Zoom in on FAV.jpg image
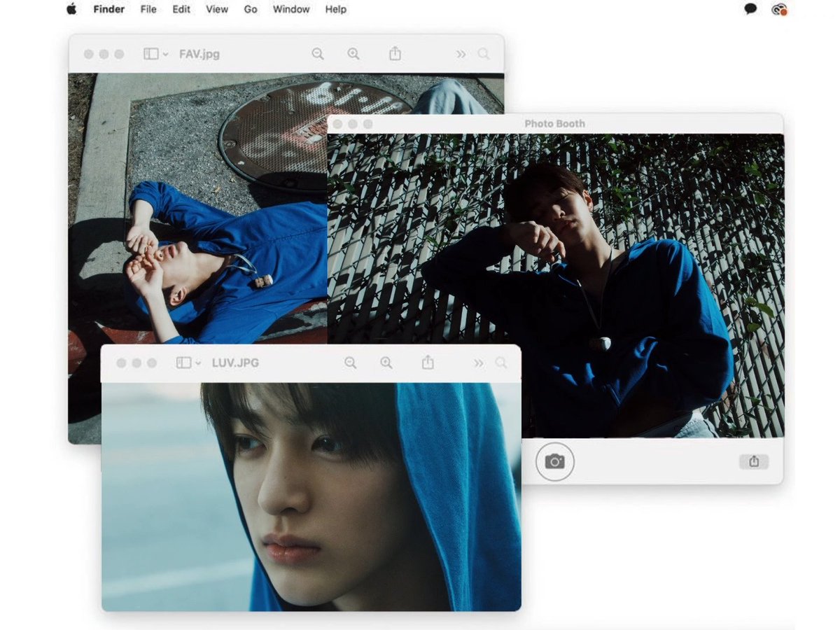Viewport: 840px width, 630px height. pyautogui.click(x=353, y=54)
